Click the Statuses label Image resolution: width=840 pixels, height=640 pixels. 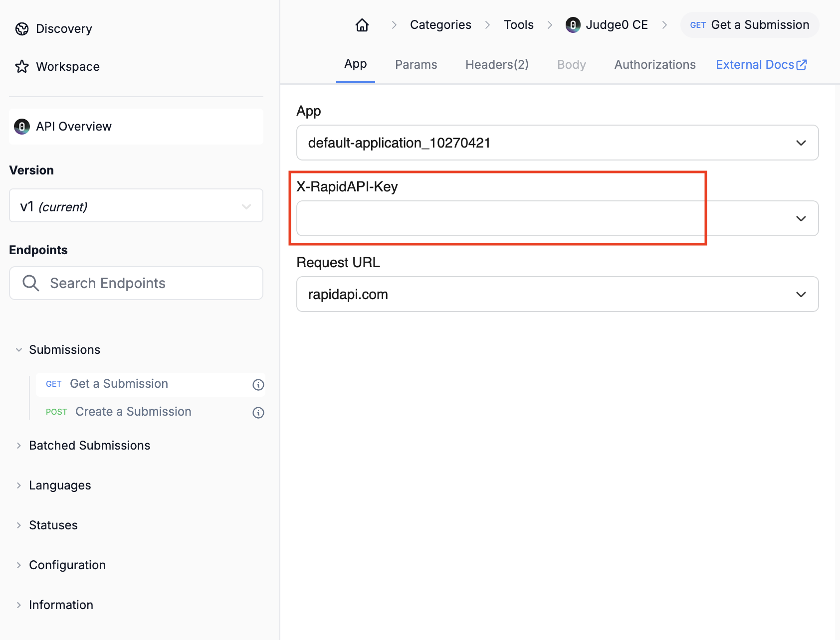(x=53, y=525)
